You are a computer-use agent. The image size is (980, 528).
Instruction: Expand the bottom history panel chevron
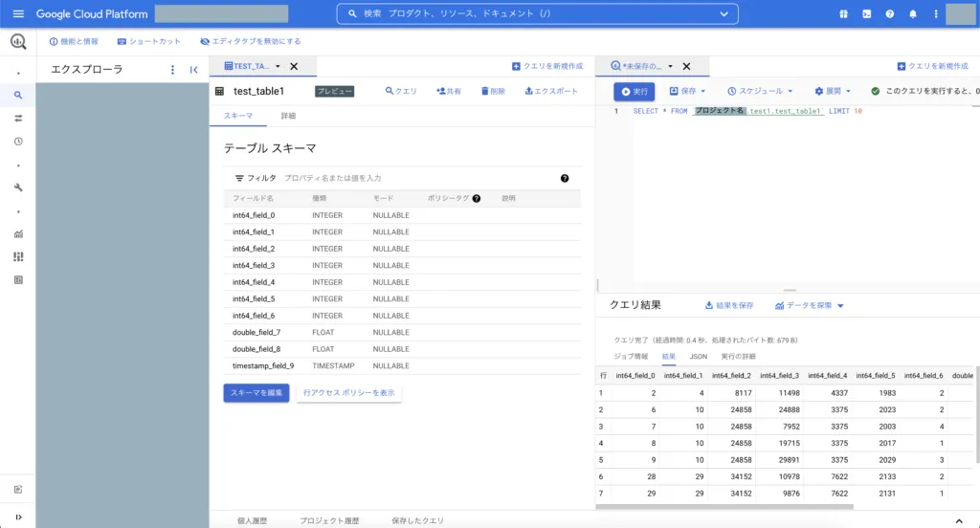959,520
